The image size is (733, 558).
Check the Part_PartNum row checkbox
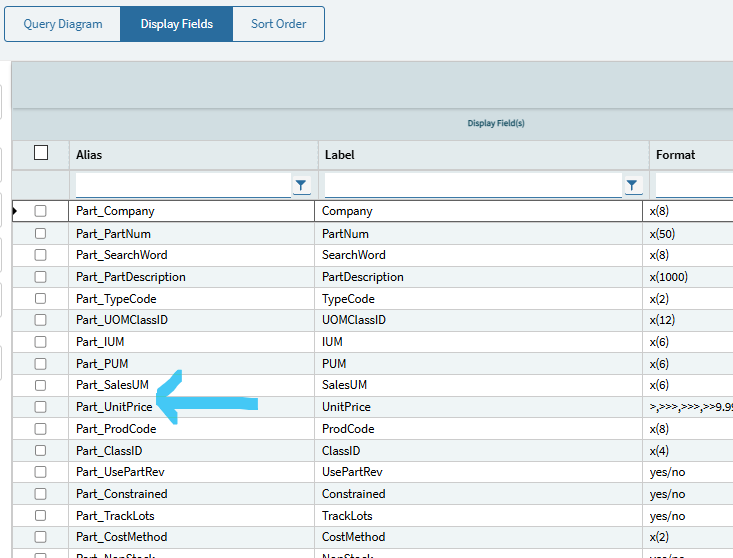click(x=41, y=233)
